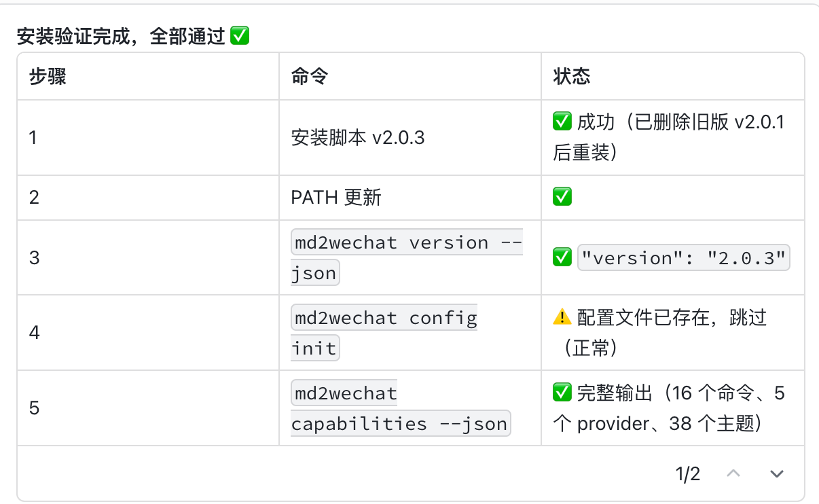Go to the next table page with the down chevron
The image size is (819, 504).
pos(776,473)
